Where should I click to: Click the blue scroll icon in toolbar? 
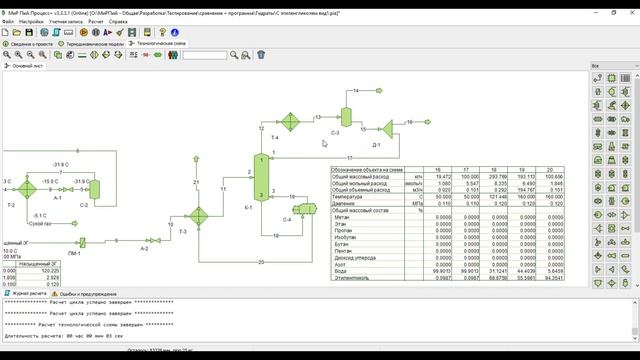click(56, 32)
